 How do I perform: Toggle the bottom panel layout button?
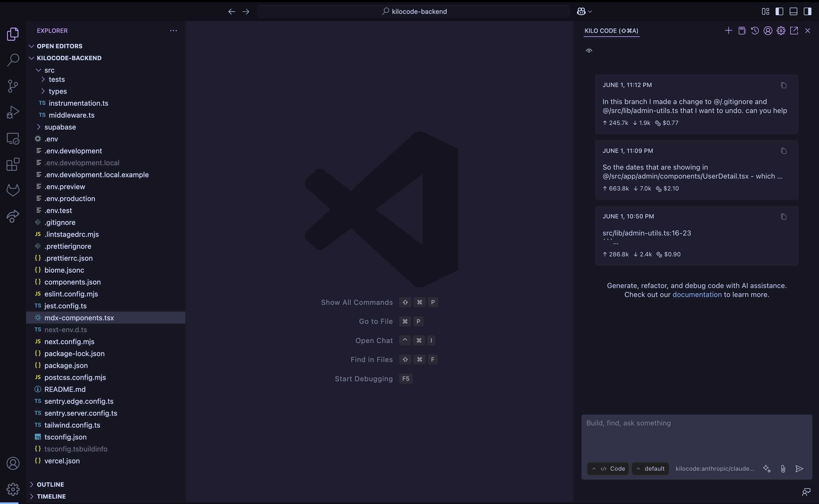click(793, 11)
